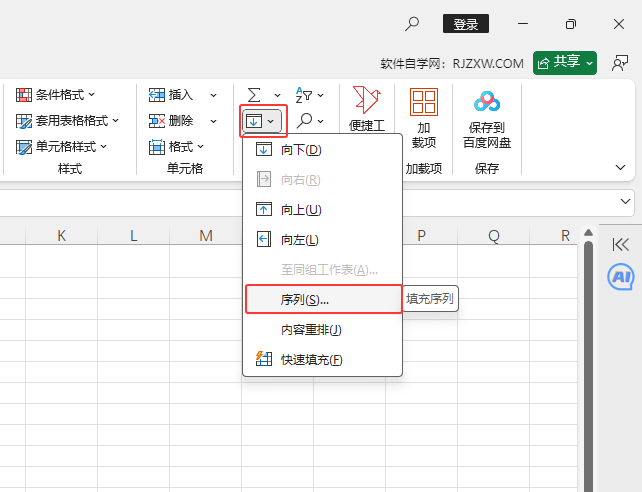Collapse the side pane with « arrows
This screenshot has width=642, height=492.
coord(620,243)
